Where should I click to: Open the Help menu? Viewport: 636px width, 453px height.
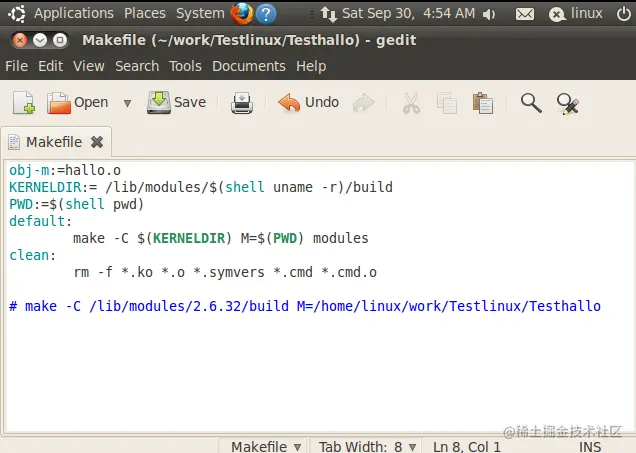tap(311, 66)
